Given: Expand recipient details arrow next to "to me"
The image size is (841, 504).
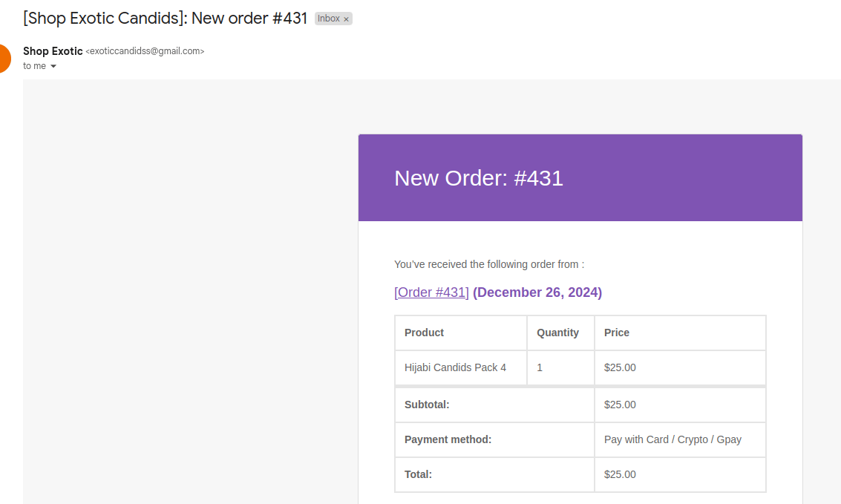Looking at the screenshot, I should [53, 66].
